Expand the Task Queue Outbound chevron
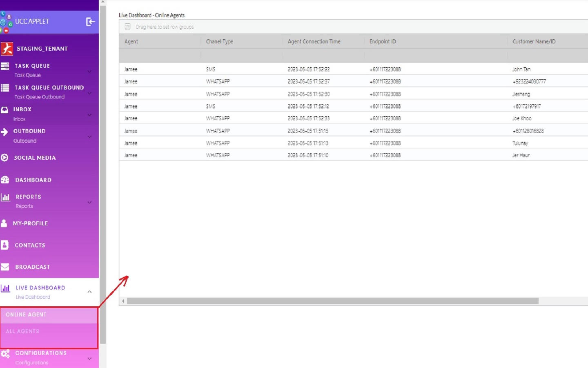Image resolution: width=588 pixels, height=368 pixels. 89,93
